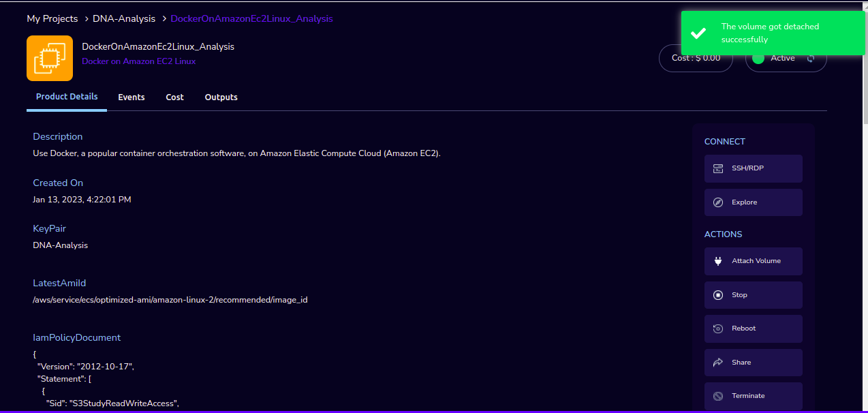Click the Docker description sentence text
Screen dimensions: 868x413
tap(237, 153)
